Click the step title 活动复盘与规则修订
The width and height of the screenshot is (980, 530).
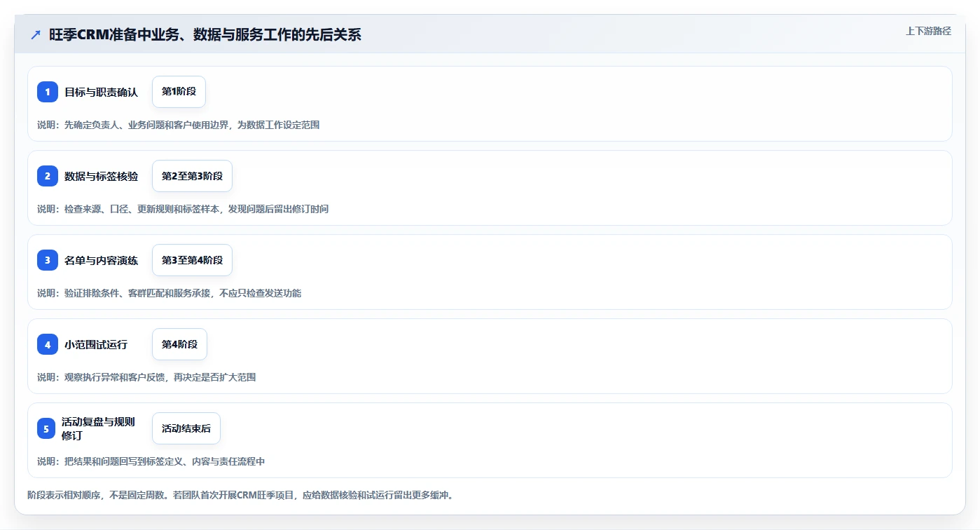coord(98,428)
